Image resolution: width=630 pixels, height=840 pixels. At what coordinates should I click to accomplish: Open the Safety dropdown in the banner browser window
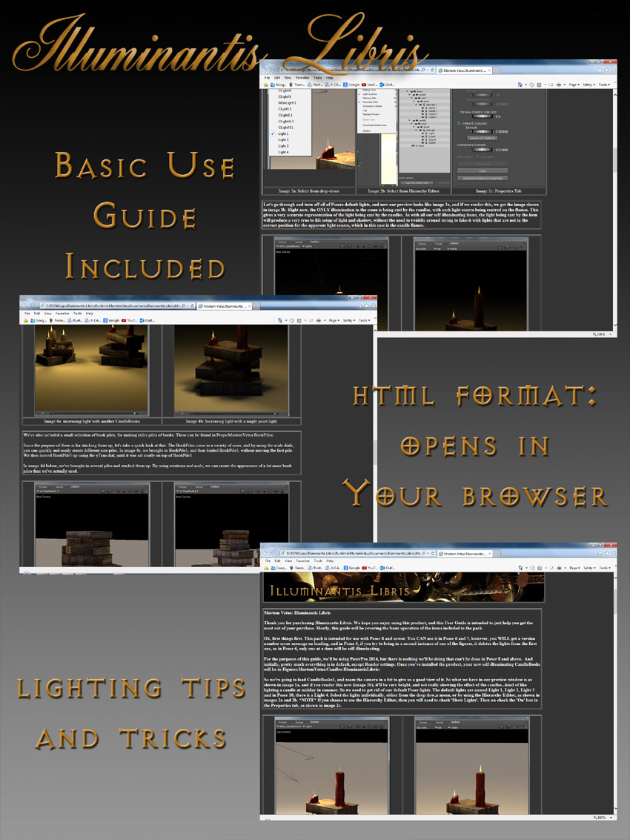[x=588, y=567]
